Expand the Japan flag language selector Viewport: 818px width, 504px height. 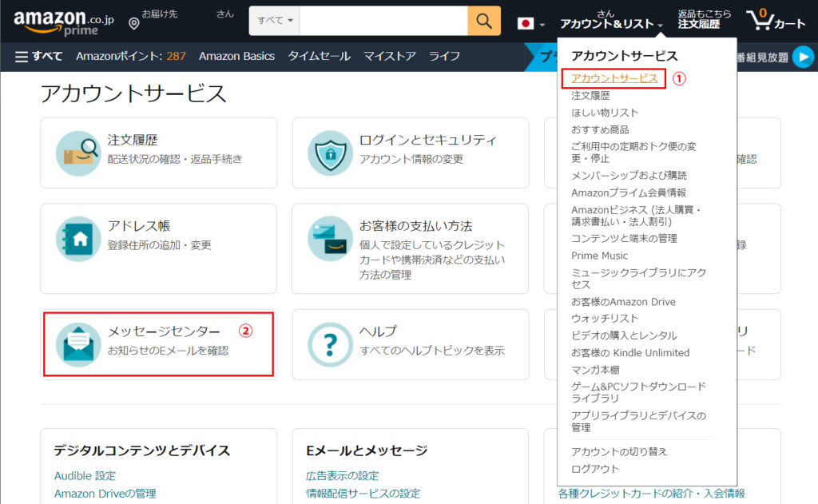click(531, 24)
